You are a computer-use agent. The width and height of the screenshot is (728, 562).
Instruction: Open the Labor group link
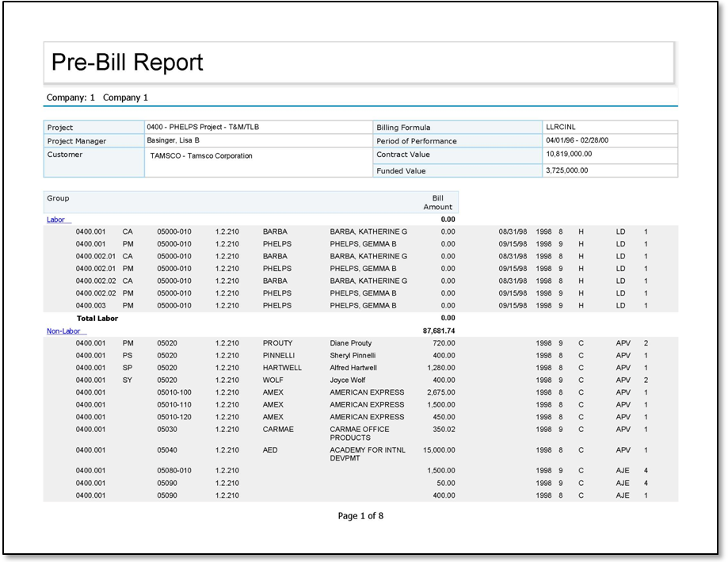coord(56,220)
